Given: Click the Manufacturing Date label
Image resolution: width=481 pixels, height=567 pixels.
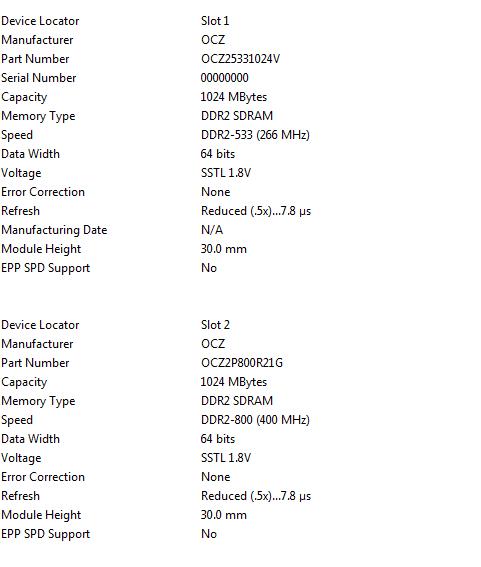Looking at the screenshot, I should coord(54,230).
